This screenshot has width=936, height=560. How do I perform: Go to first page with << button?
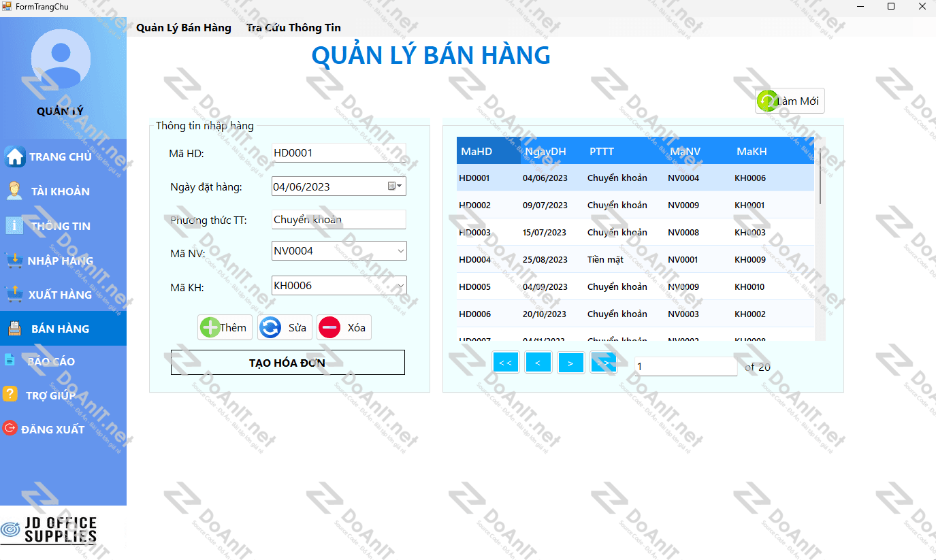click(x=506, y=363)
